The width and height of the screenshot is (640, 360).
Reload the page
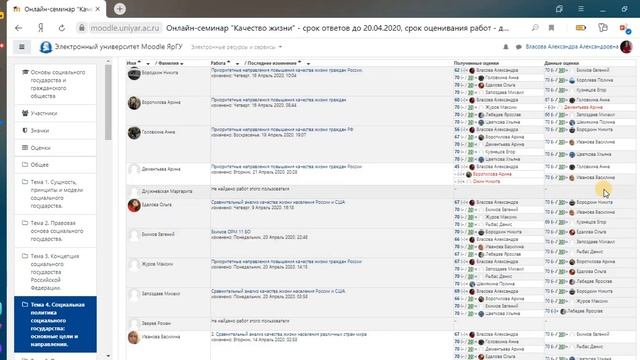point(62,28)
